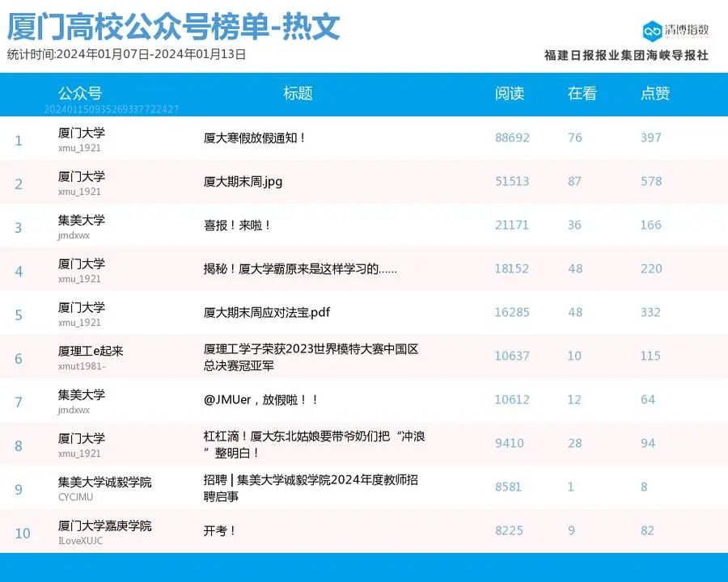
Task: Click read count 51513
Action: [x=512, y=181]
